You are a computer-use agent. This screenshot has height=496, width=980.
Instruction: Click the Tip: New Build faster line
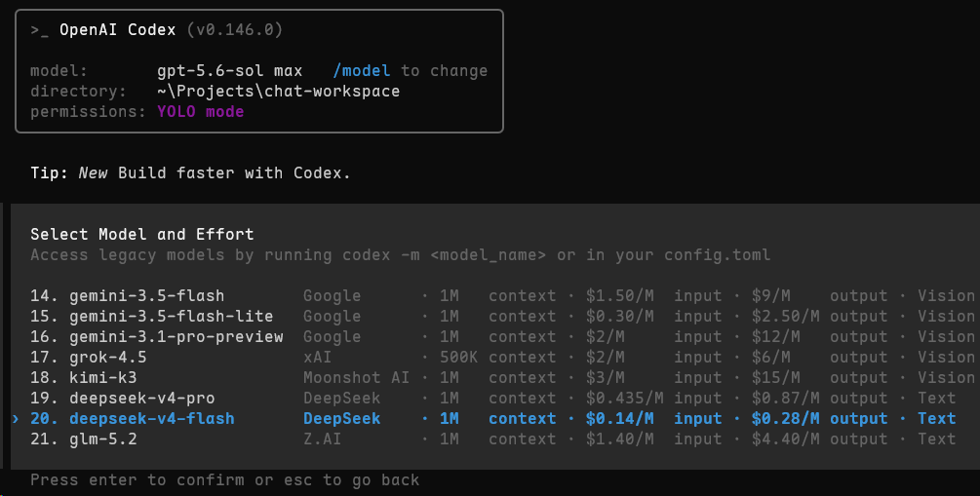190,173
